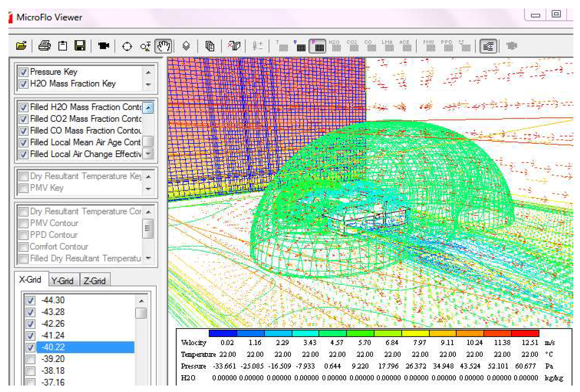Click the open file folder icon
Image resolution: width=580 pixels, height=392 pixels.
pyautogui.click(x=21, y=46)
